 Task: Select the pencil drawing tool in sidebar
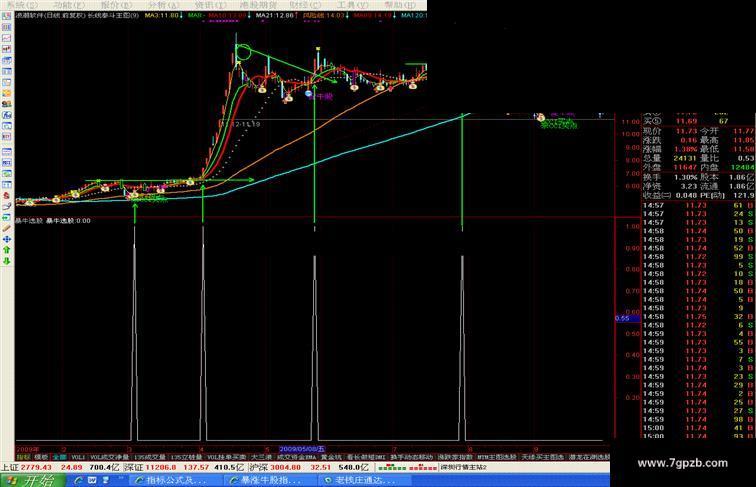pyautogui.click(x=6, y=228)
